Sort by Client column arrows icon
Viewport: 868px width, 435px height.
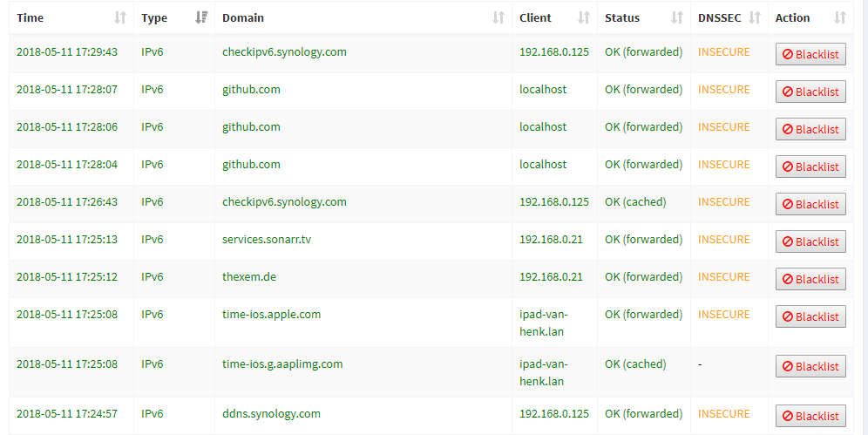584,17
